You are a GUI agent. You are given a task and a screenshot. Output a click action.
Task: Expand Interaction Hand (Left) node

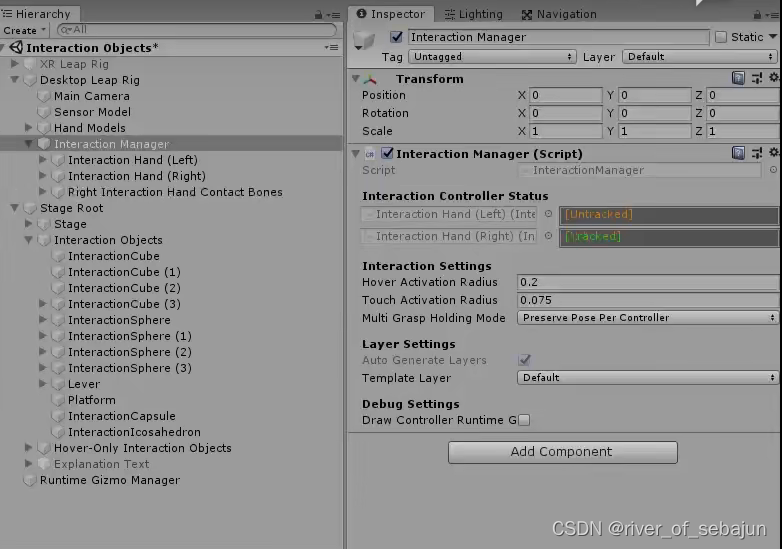pyautogui.click(x=42, y=160)
